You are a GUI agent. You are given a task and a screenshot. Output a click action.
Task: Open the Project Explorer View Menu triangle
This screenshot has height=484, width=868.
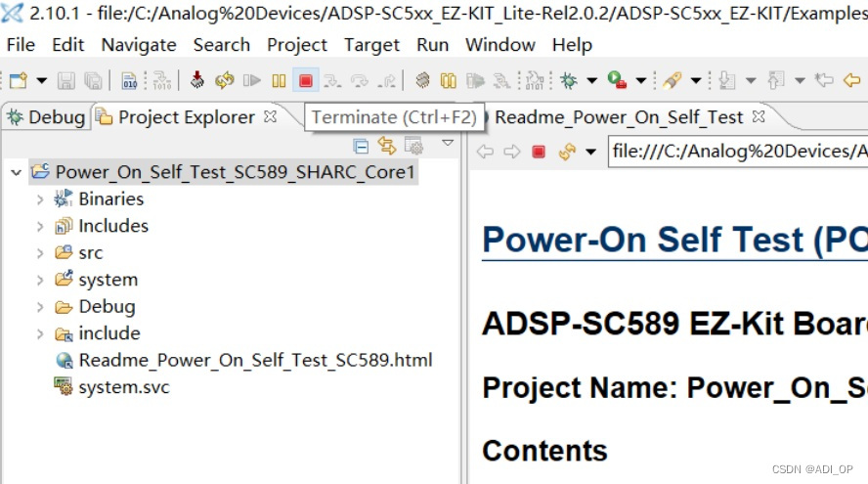448,143
